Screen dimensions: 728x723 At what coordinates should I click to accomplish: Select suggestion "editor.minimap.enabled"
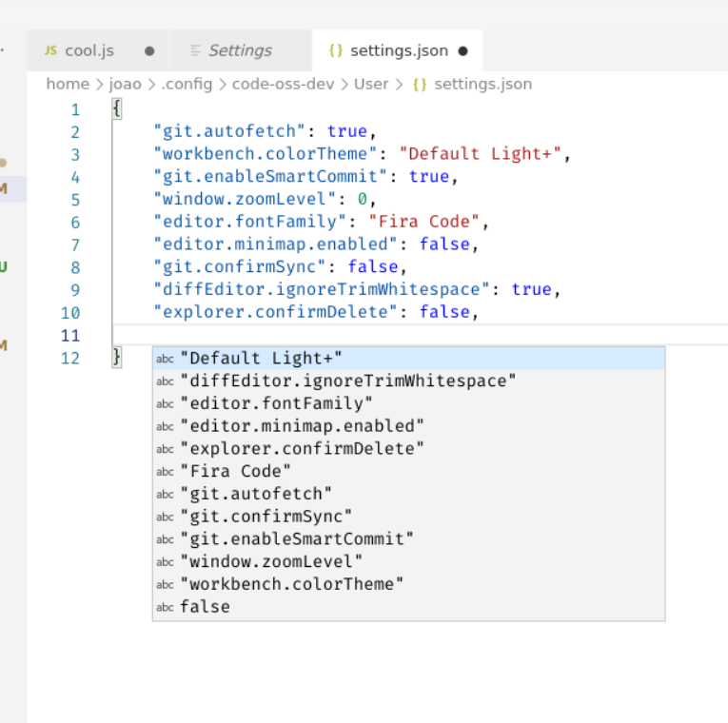click(x=408, y=426)
